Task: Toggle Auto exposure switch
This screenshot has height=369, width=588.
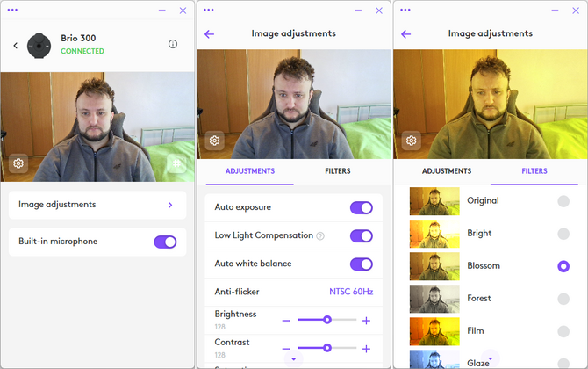Action: coord(362,207)
